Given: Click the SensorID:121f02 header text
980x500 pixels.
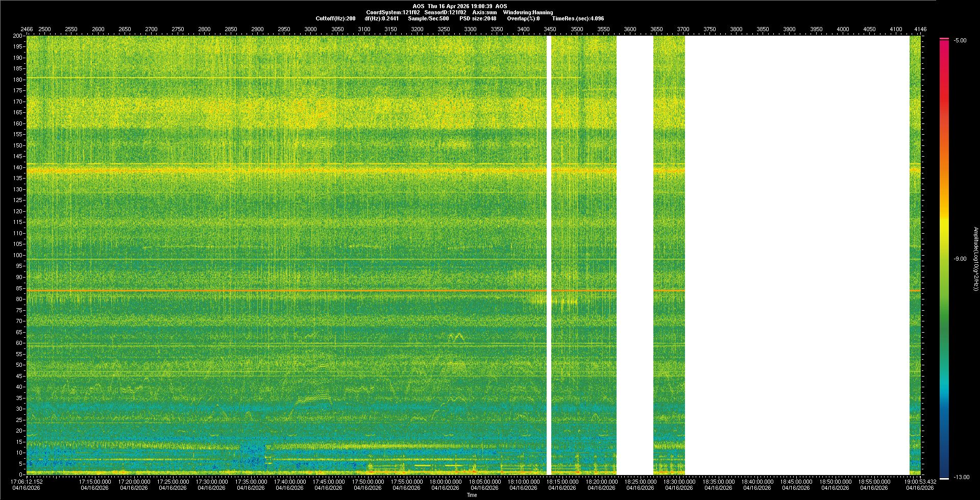Looking at the screenshot, I should [445, 12].
